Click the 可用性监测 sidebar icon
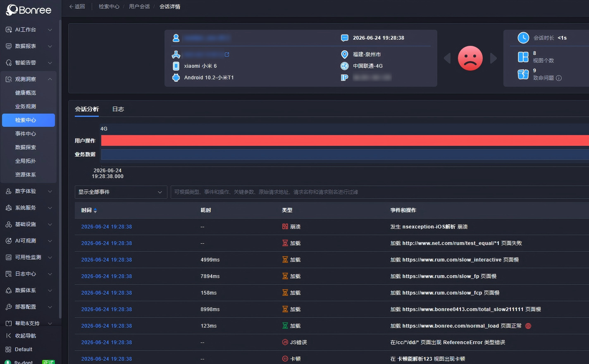589x364 pixels. pos(9,257)
